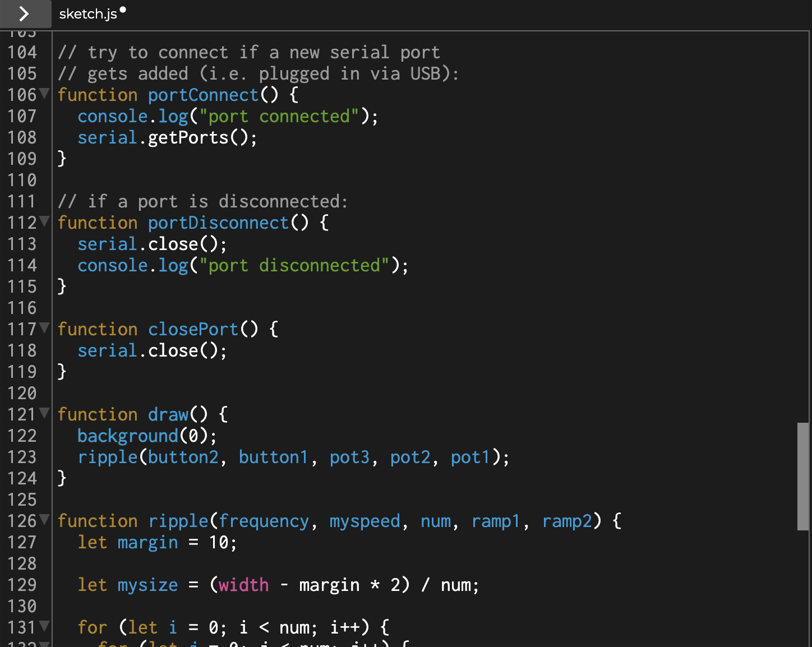Image resolution: width=812 pixels, height=647 pixels.
Task: Collapse the for loop at line 131
Action: click(x=44, y=627)
